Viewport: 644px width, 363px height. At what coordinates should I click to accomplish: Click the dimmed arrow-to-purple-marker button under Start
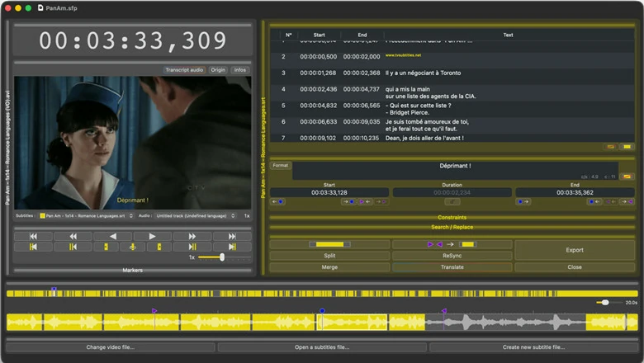pos(381,202)
